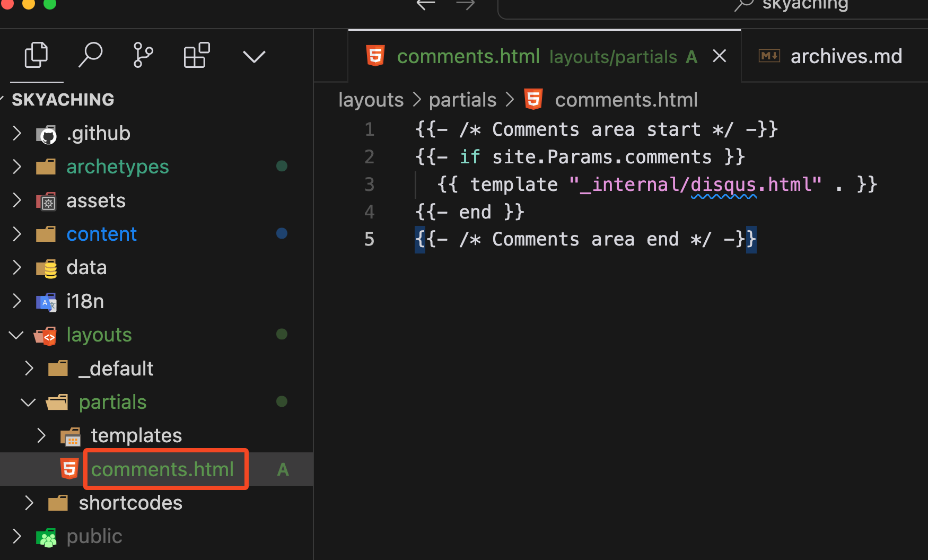This screenshot has height=560, width=928.
Task: Expand the public folder chevron
Action: point(17,536)
